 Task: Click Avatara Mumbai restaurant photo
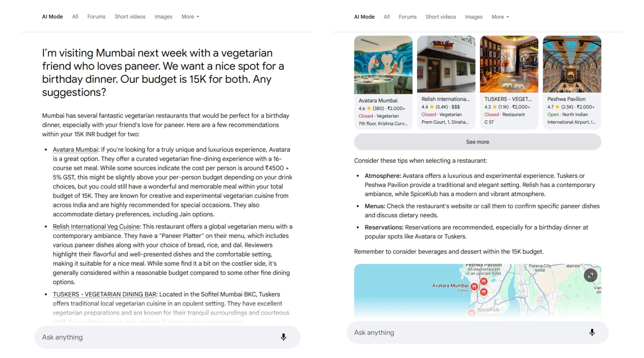pyautogui.click(x=383, y=65)
